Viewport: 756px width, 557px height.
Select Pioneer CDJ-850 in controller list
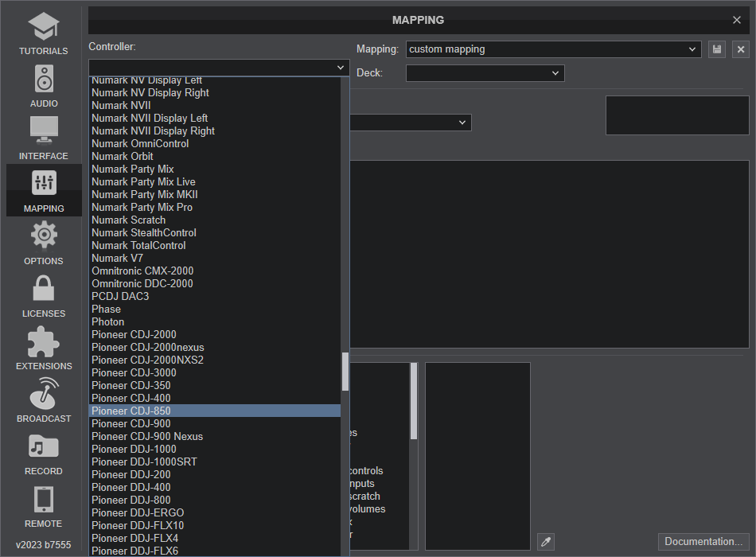[x=215, y=411]
